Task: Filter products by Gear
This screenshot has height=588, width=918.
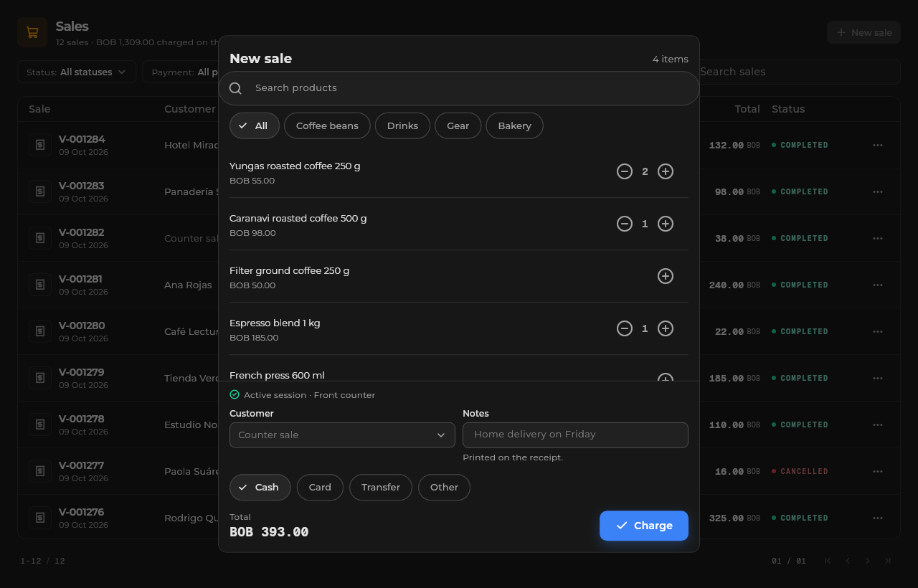Action: (458, 125)
